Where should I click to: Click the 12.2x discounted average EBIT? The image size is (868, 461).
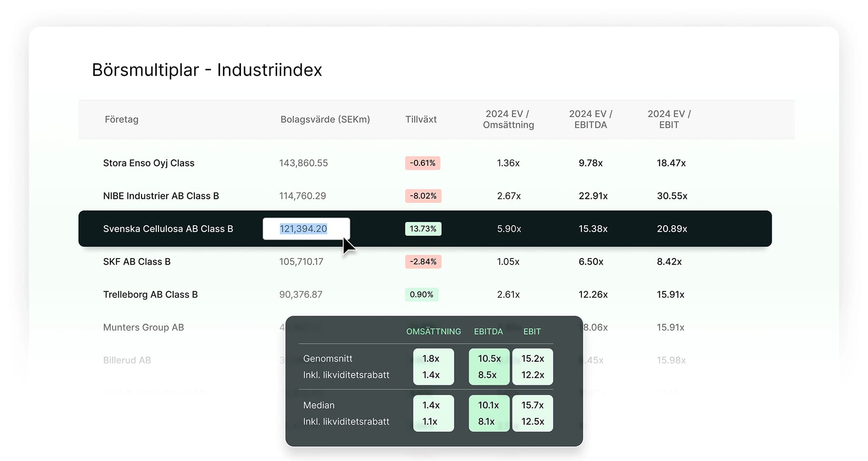533,375
